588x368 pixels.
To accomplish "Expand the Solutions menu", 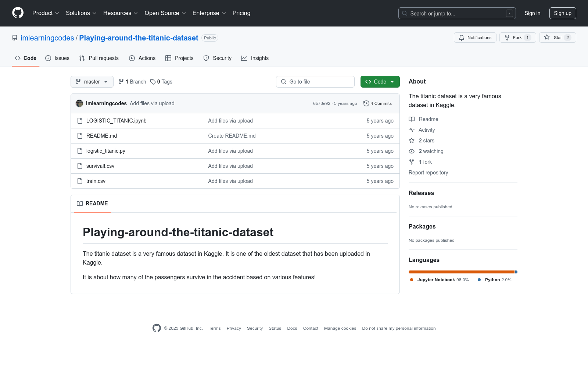I will 81,13.
